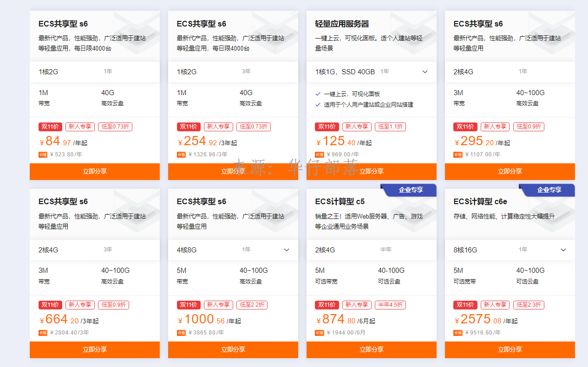Expand the 1核1G，SSD 40GB spec dropdown
The image size is (588, 367).
pos(425,72)
